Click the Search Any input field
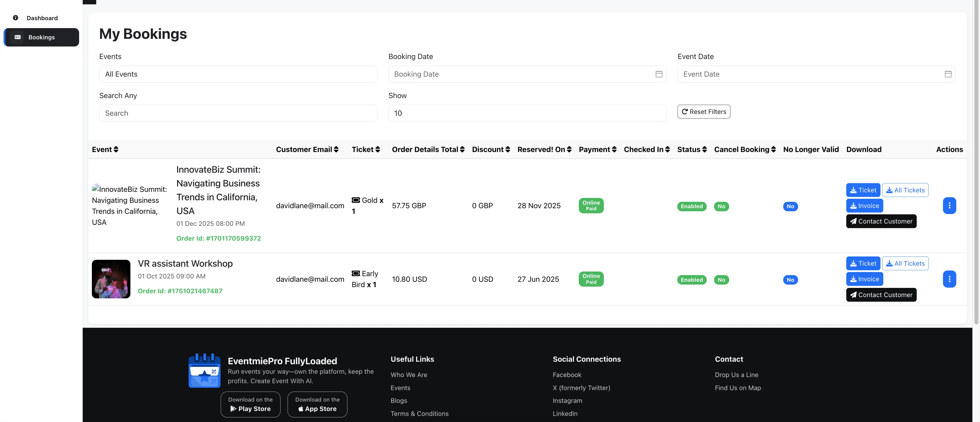 tap(237, 113)
